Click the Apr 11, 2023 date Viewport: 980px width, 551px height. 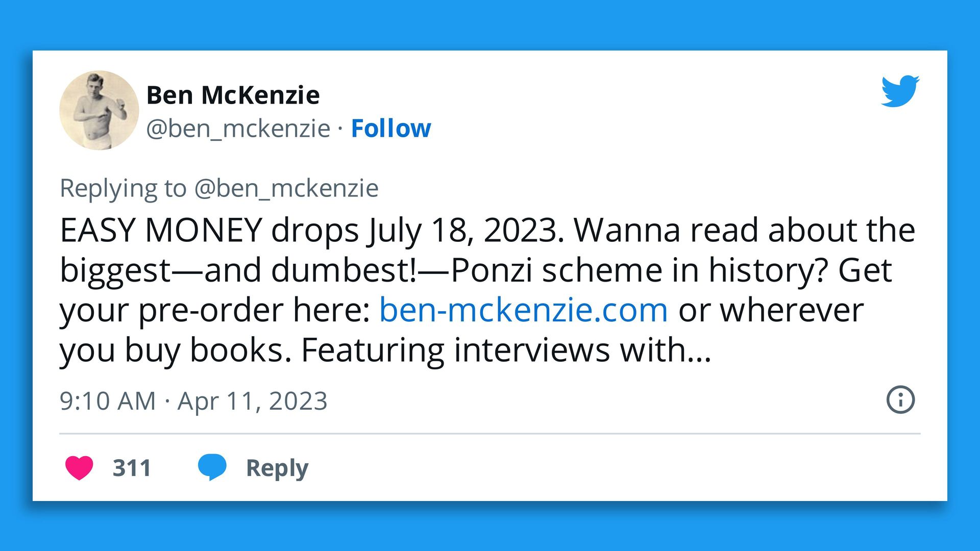[x=252, y=401]
